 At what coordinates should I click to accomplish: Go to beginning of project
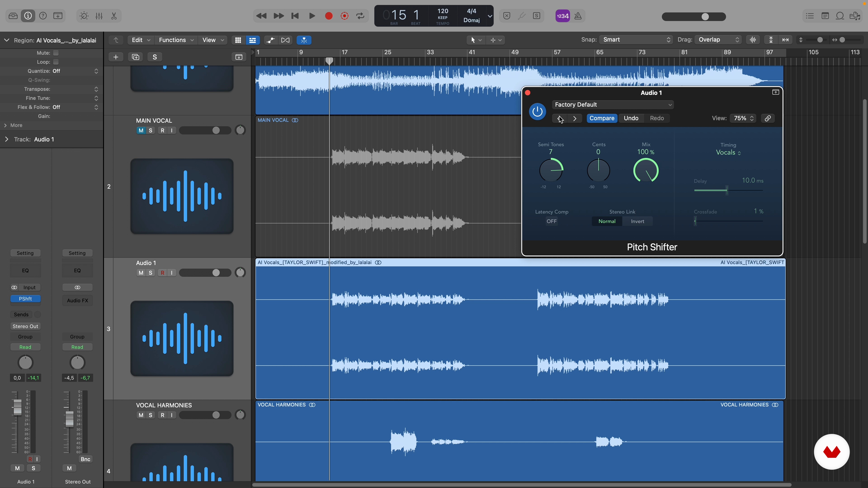click(x=295, y=16)
